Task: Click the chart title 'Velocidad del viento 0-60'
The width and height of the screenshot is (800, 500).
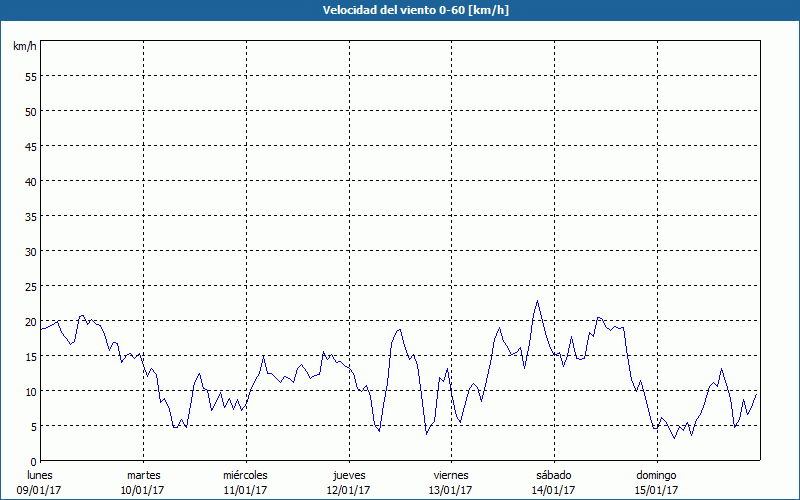Action: [x=399, y=11]
